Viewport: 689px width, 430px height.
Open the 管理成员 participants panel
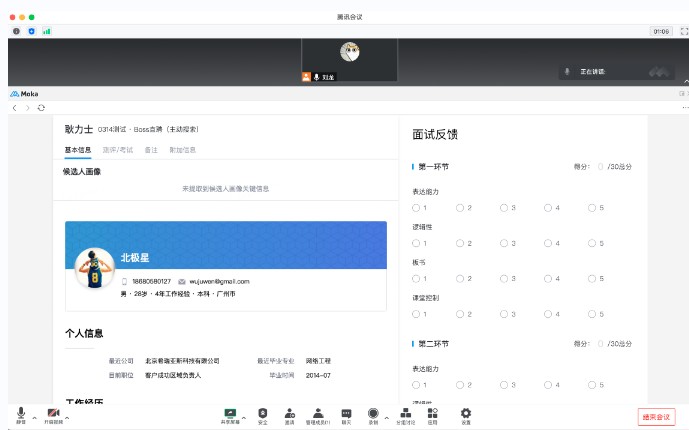pos(318,413)
